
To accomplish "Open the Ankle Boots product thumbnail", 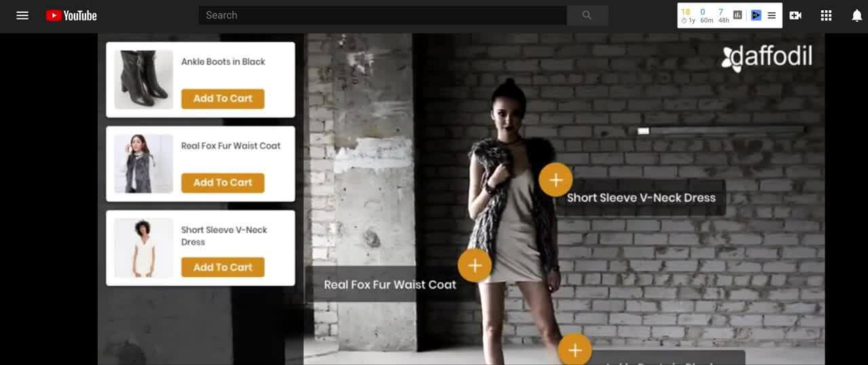I will [144, 79].
